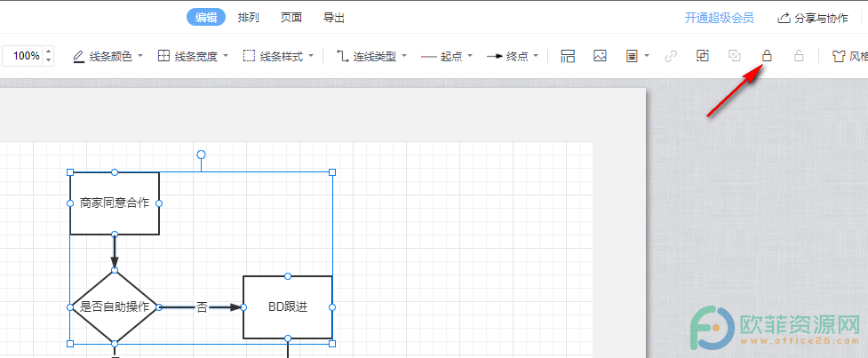Click the unlock open padlock icon
This screenshot has height=358, width=868.
pyautogui.click(x=798, y=55)
